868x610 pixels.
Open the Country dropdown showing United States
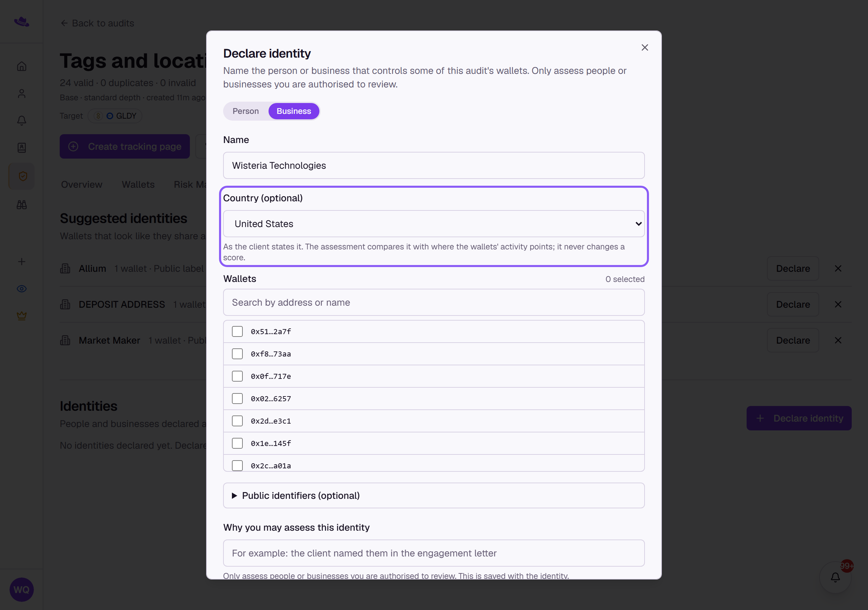pos(434,224)
